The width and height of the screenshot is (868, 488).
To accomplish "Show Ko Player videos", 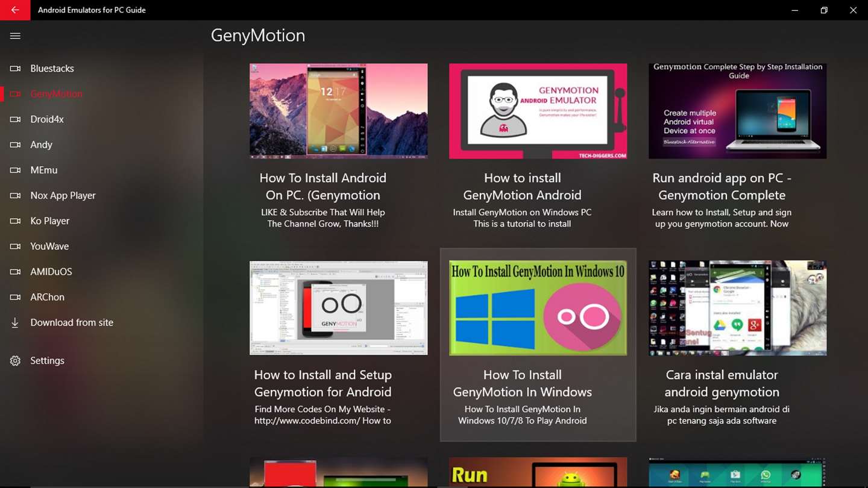I will [x=50, y=221].
